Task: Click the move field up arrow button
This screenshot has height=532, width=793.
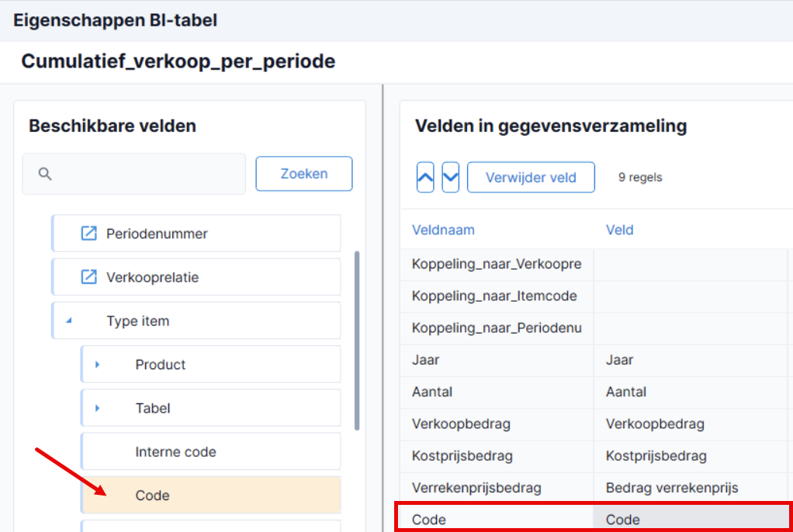Action: click(x=425, y=178)
